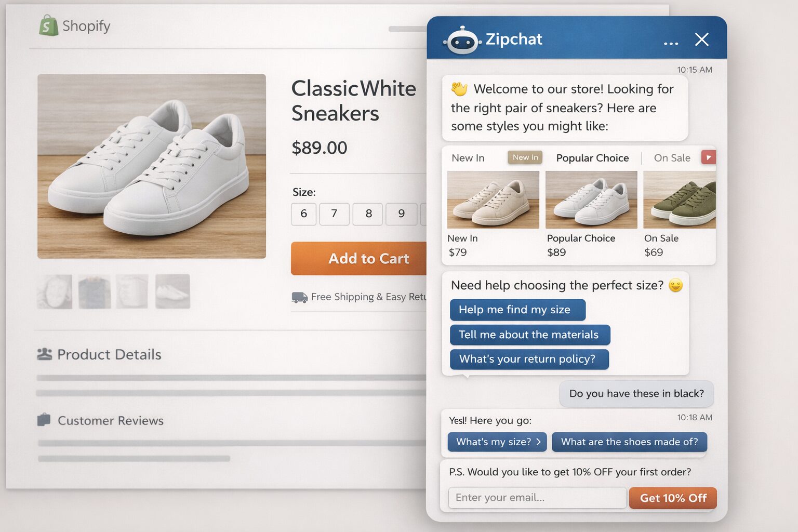Click the Add to Cart button
Screen dimensions: 798x532
tap(369, 258)
